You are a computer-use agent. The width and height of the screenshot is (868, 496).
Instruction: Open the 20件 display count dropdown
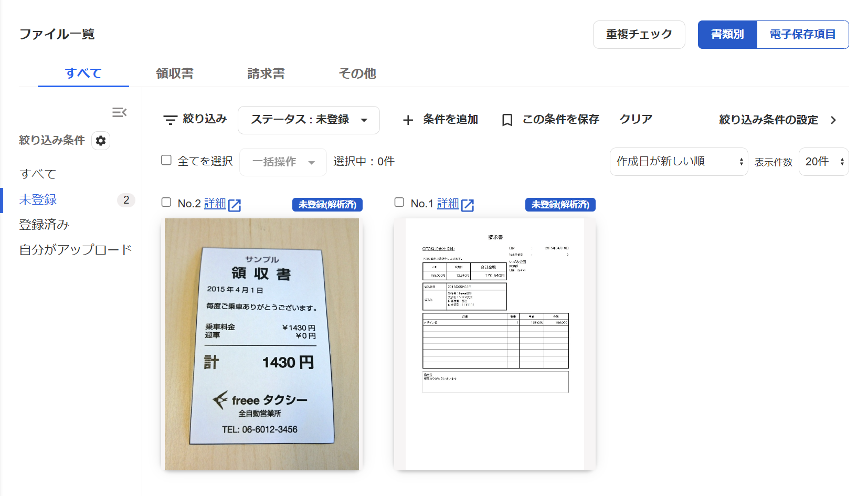click(823, 162)
